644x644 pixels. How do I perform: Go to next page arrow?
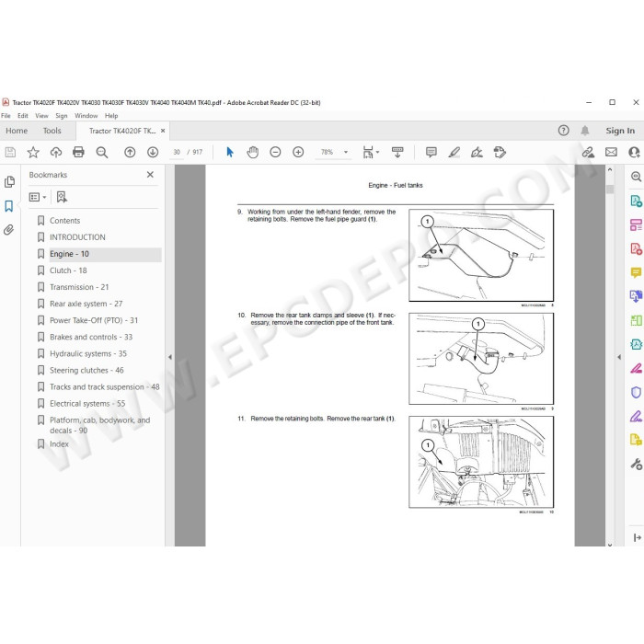[x=153, y=153]
